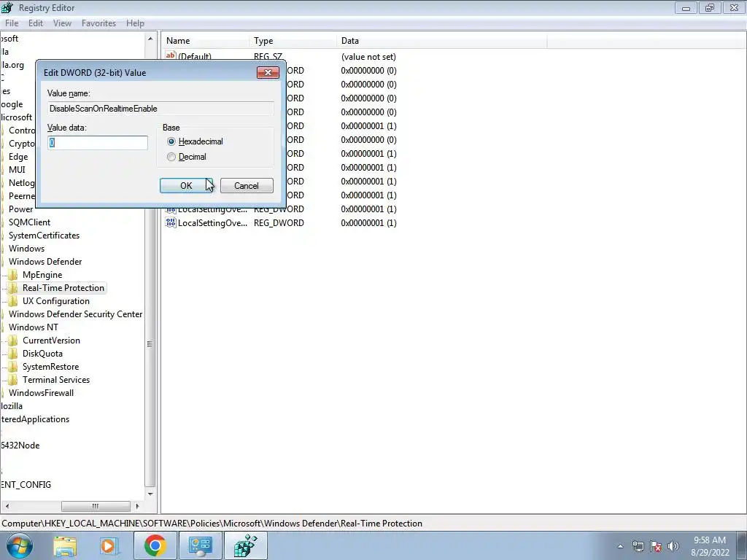
Task: Open the Favorites menu
Action: click(x=98, y=23)
